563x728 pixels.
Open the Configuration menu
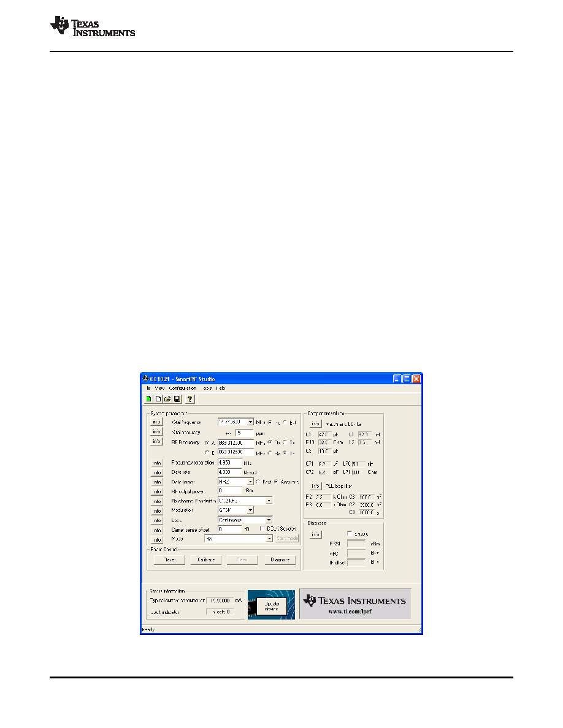[183, 388]
